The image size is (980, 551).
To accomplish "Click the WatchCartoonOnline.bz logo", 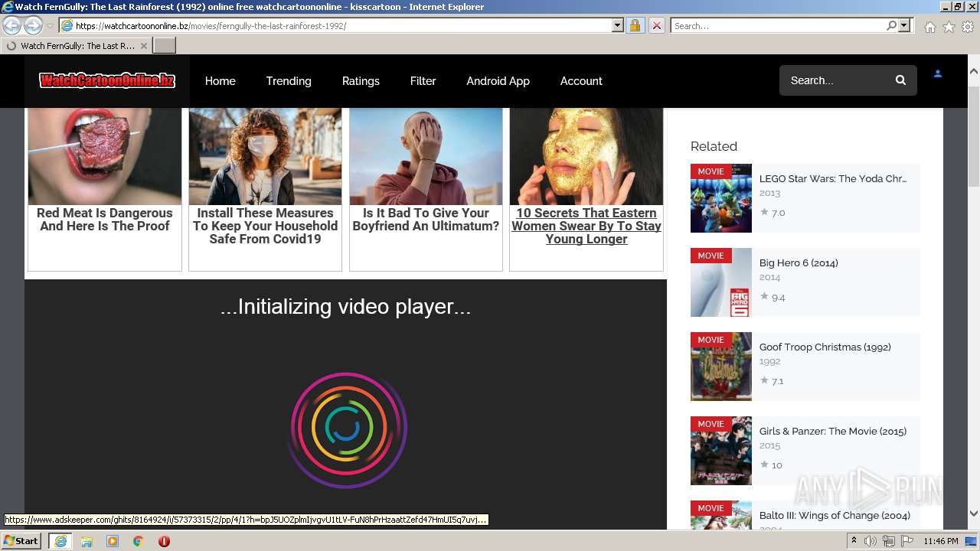I will click(x=107, y=80).
